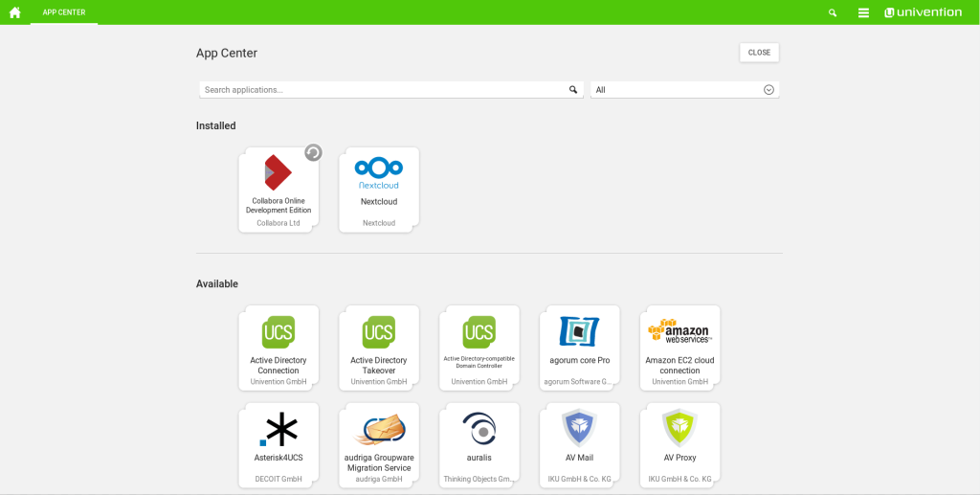
Task: Select the APP CENTER tab
Action: 64,12
